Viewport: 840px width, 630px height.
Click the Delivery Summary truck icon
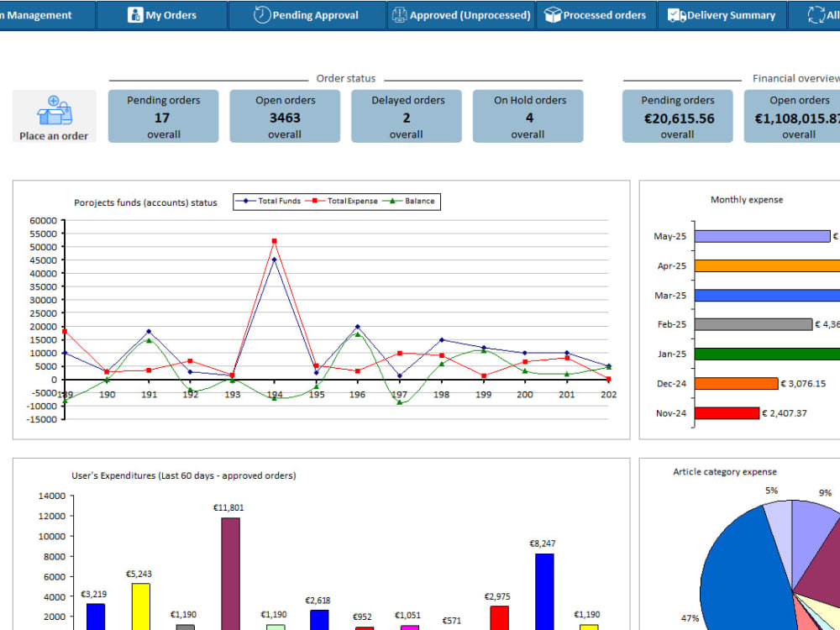tap(676, 15)
